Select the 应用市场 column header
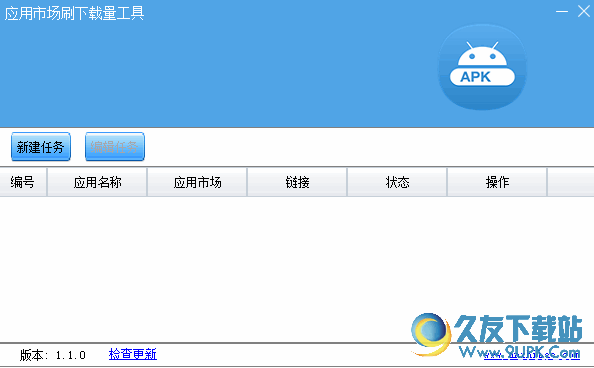Screen dimensions: 594x368 tap(197, 182)
